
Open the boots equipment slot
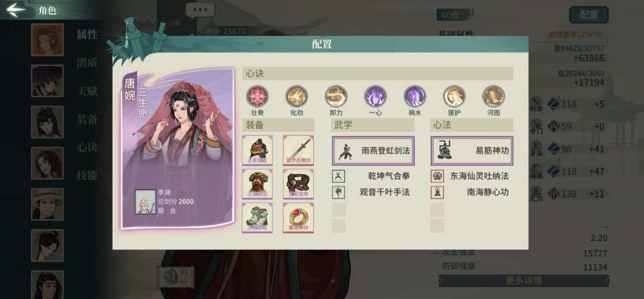(x=257, y=218)
